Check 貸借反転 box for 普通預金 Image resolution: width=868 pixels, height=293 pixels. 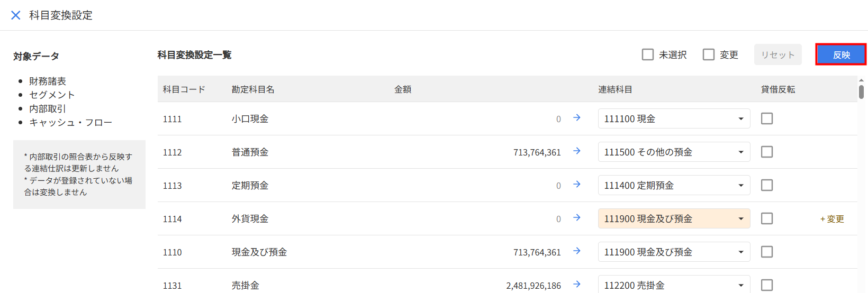click(x=767, y=152)
